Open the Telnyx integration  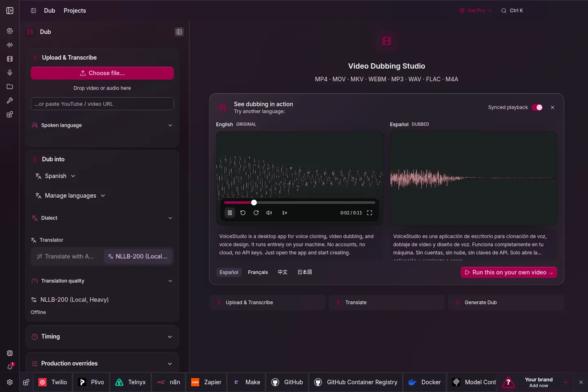point(131,382)
